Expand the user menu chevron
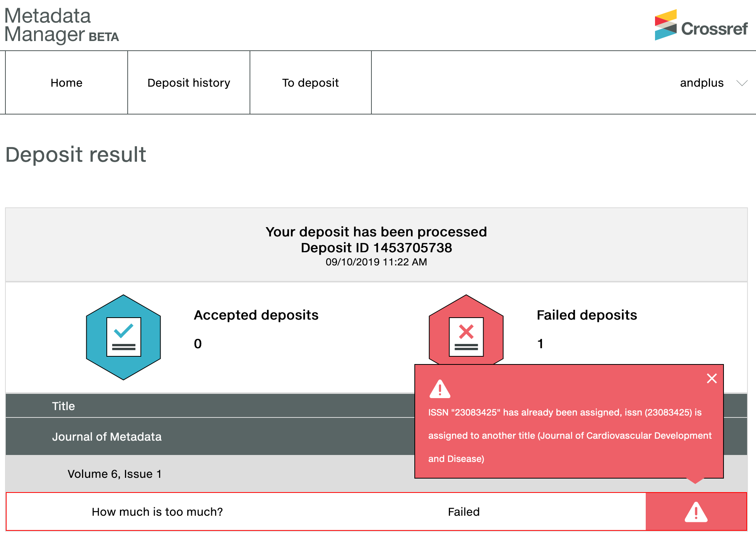Viewport: 756px width, 537px height. click(741, 82)
